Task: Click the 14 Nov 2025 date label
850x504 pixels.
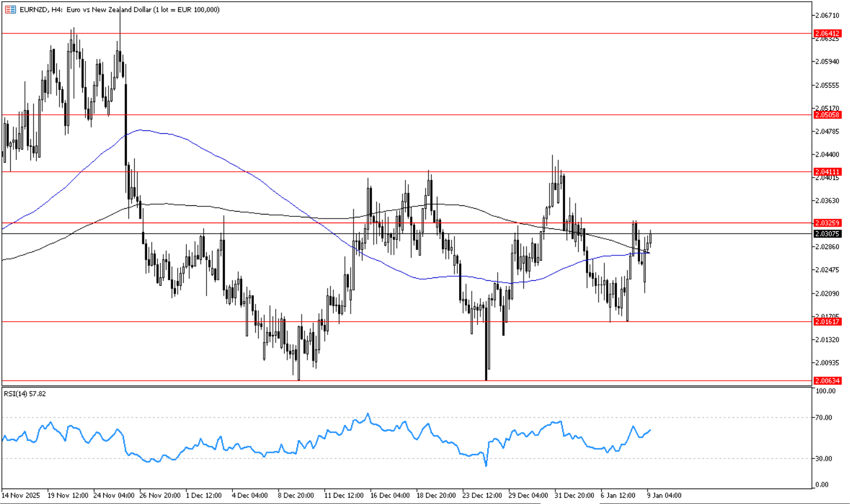Action: tap(21, 495)
